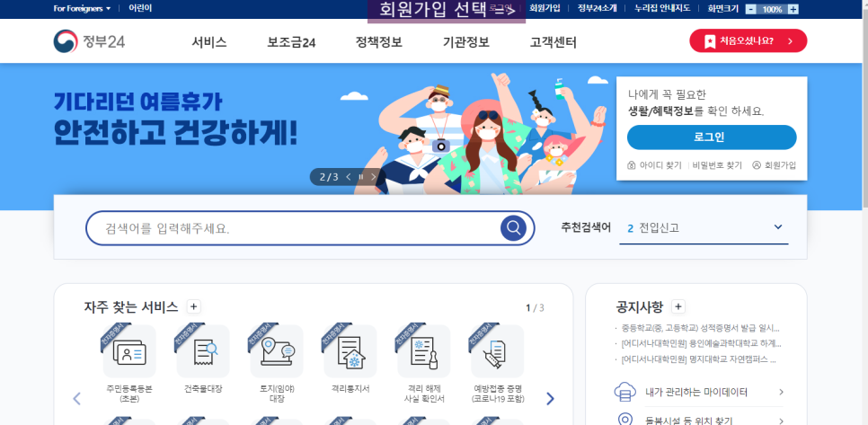This screenshot has height=425, width=868.
Task: Expand the For Foreigners dropdown
Action: click(x=82, y=9)
